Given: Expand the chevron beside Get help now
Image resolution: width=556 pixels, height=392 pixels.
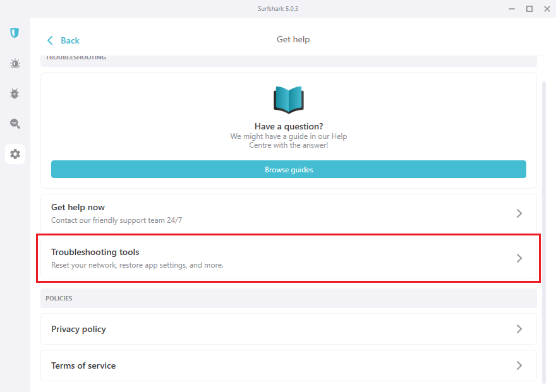Looking at the screenshot, I should pos(519,213).
